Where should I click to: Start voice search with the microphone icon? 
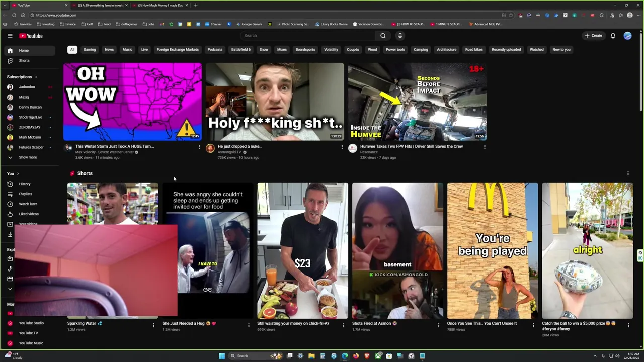400,36
